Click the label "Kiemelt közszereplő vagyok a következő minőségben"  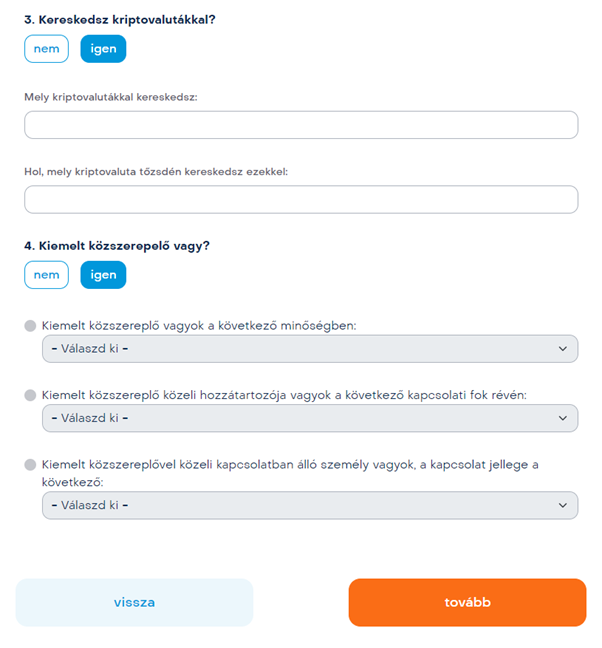pos(199,326)
